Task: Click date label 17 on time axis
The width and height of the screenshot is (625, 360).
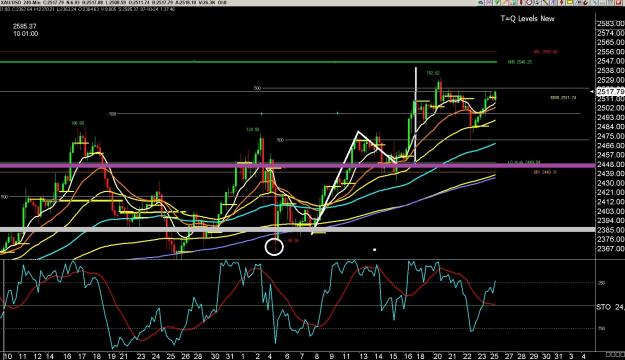Action: 82,356
